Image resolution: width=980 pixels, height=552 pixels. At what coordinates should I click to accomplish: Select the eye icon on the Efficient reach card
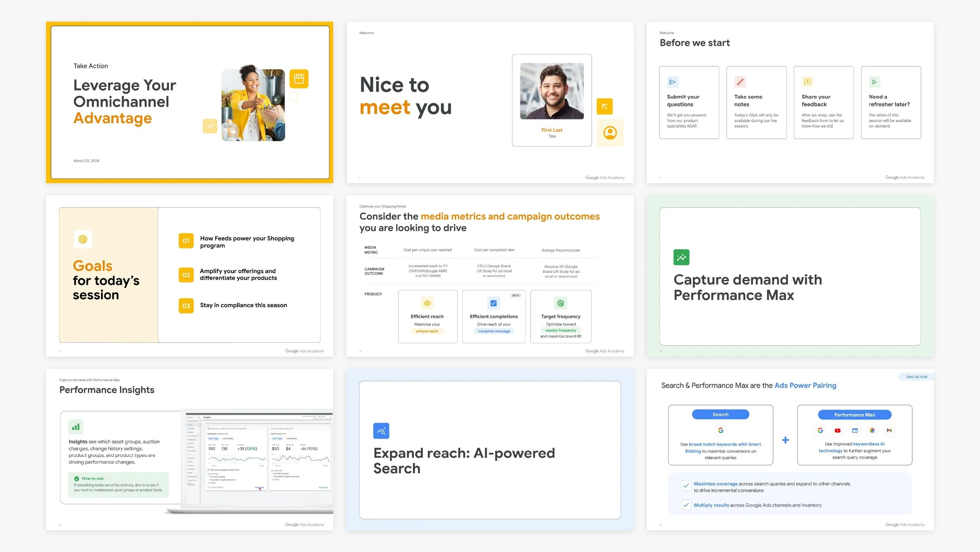pyautogui.click(x=426, y=303)
